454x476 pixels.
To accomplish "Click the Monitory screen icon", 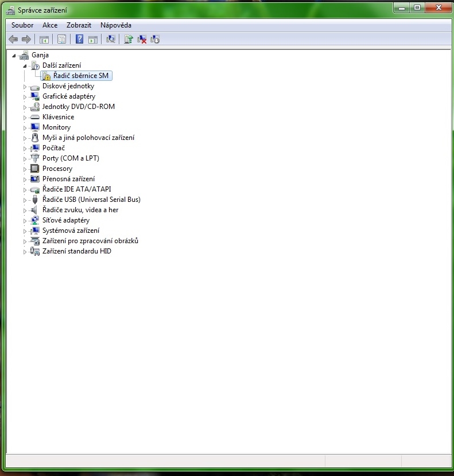I will coord(35,127).
